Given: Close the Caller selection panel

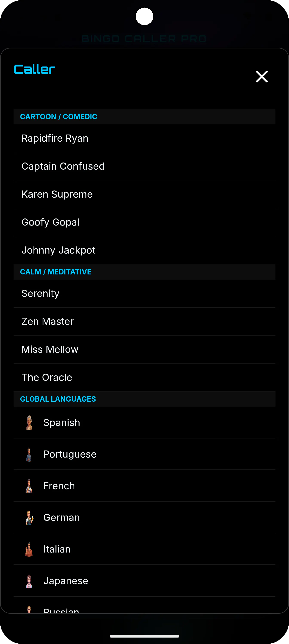Looking at the screenshot, I should (262, 76).
